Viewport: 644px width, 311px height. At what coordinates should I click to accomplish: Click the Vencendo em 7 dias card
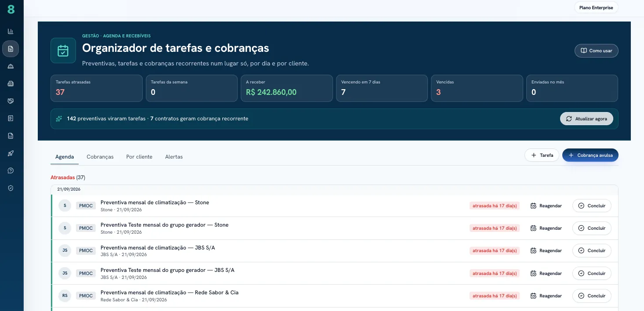(x=382, y=88)
